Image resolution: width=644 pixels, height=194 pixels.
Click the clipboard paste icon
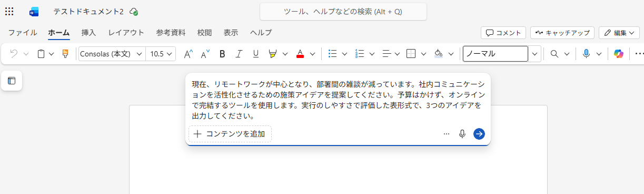tap(41, 54)
